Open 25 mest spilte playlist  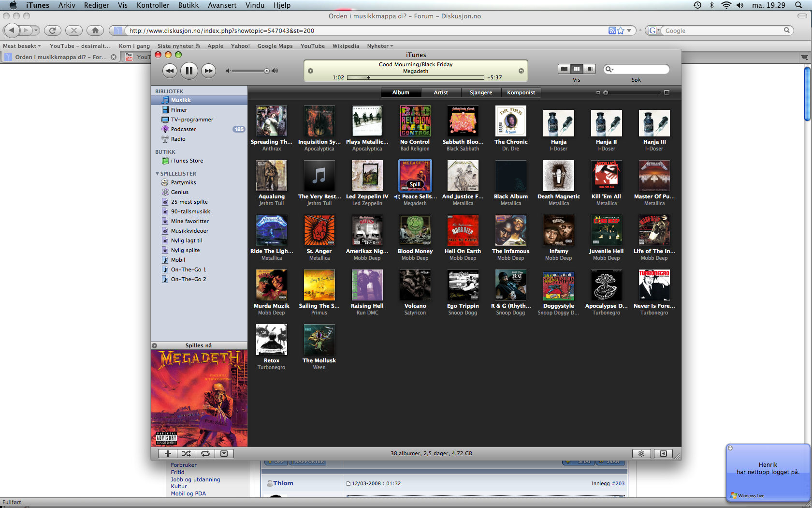tap(199, 202)
